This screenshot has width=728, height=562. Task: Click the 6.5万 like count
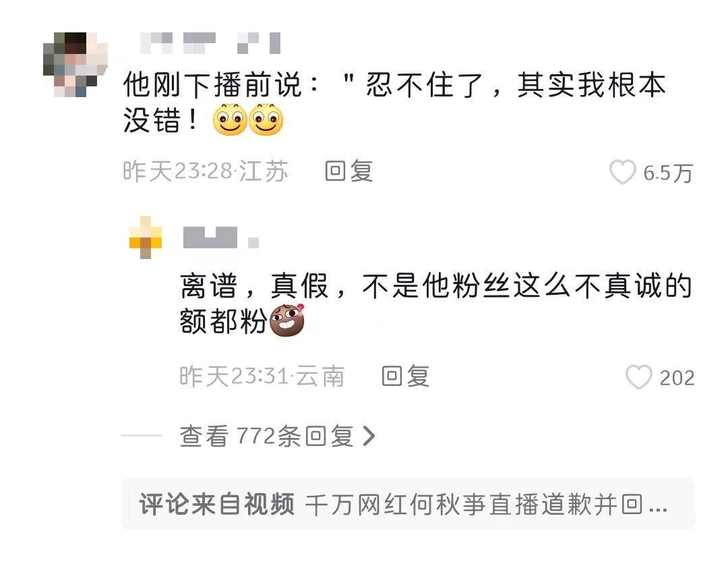pos(668,173)
